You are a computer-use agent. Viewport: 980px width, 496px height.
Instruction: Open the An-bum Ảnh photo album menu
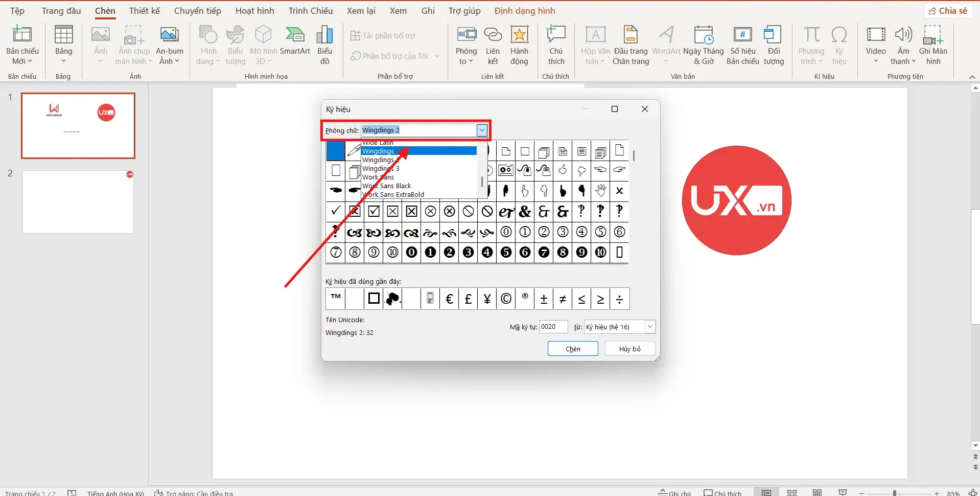170,46
